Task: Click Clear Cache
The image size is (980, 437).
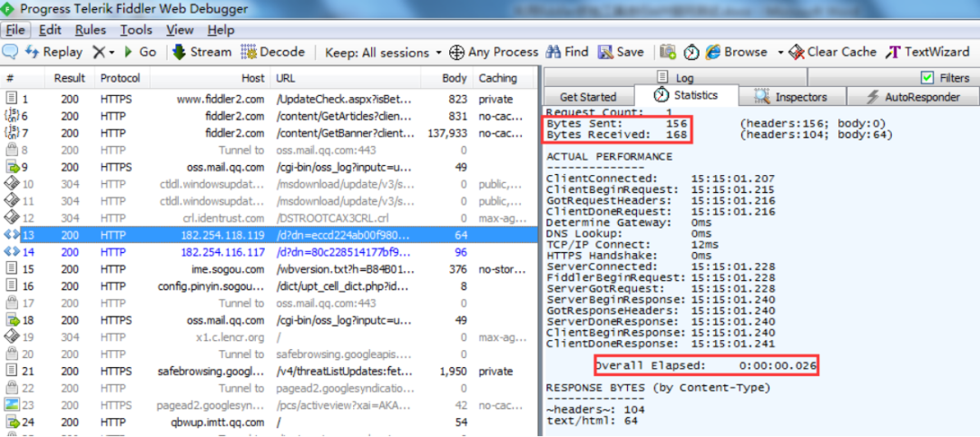Action: click(833, 52)
